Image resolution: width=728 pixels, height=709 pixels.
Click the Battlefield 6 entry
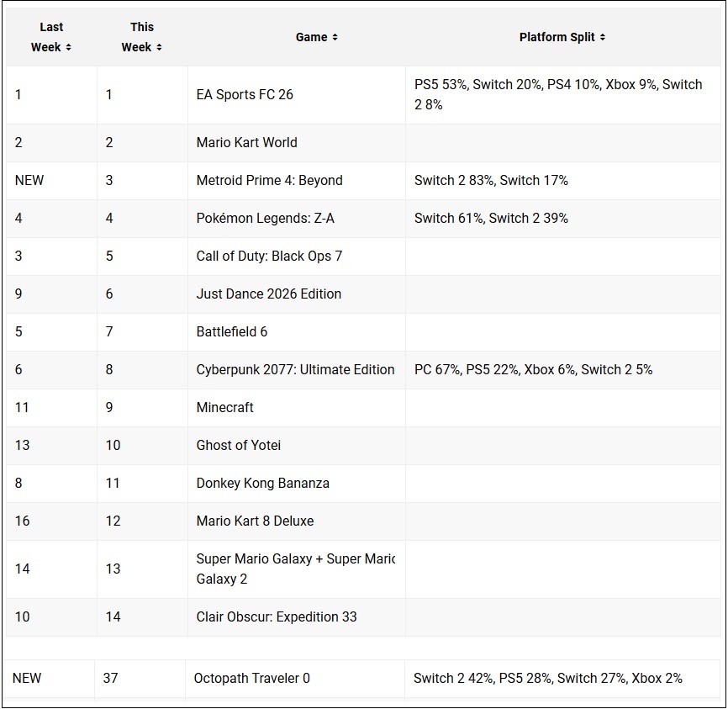(x=231, y=331)
